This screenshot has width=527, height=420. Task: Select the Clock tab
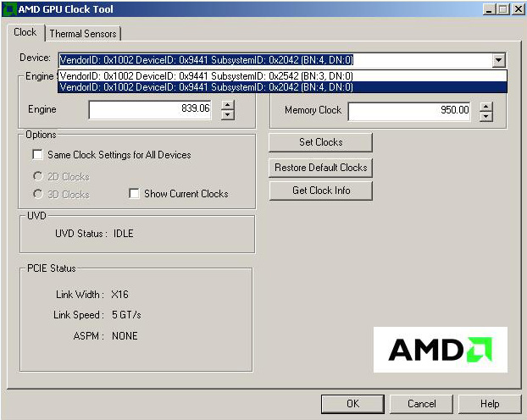tap(25, 32)
